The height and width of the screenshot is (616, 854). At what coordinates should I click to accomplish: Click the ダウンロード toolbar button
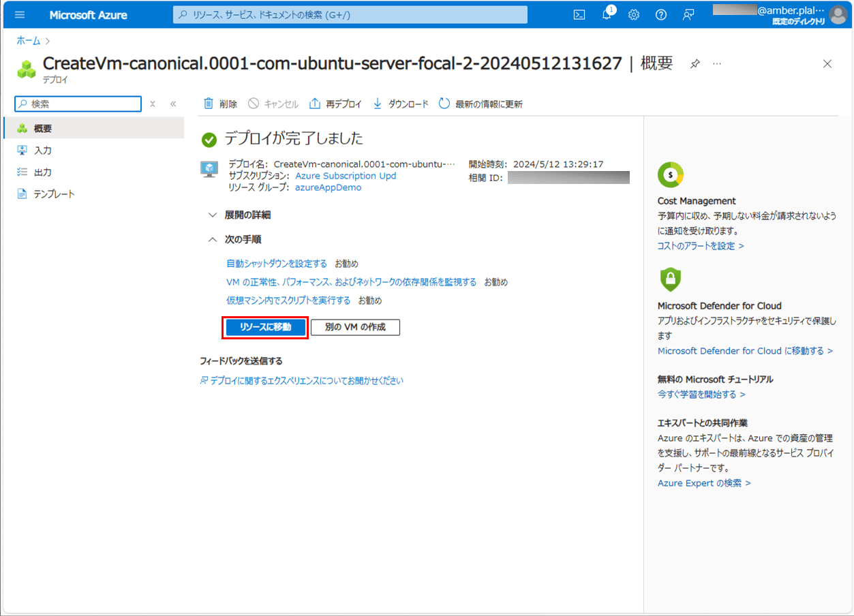coord(401,104)
